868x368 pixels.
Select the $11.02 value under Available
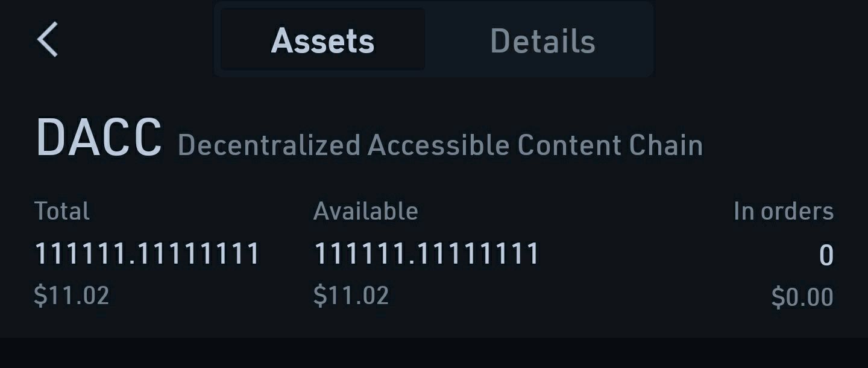point(351,296)
